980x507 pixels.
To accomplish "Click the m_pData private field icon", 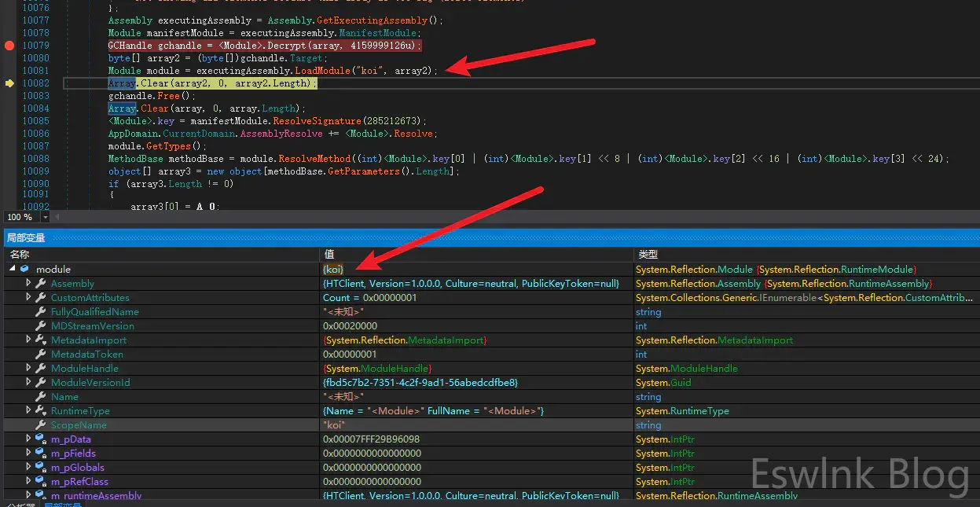I will pos(41,439).
